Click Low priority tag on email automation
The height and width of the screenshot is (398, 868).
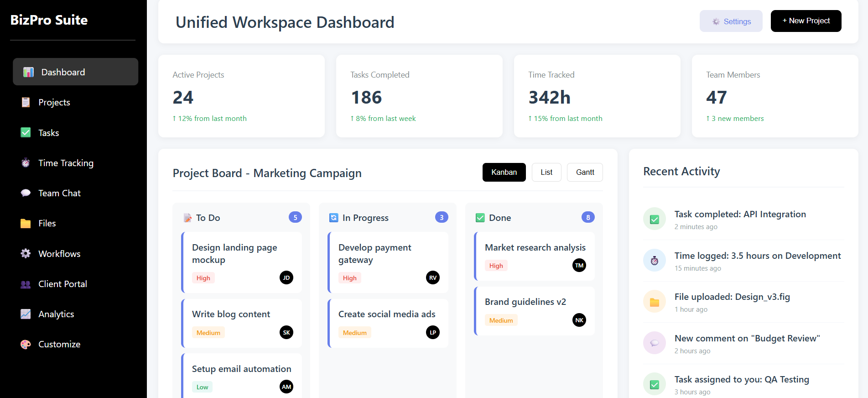pyautogui.click(x=202, y=387)
